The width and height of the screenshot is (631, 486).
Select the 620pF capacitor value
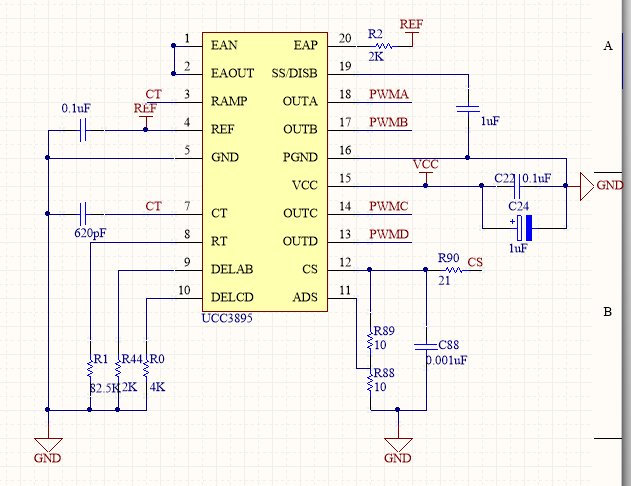pyautogui.click(x=90, y=233)
